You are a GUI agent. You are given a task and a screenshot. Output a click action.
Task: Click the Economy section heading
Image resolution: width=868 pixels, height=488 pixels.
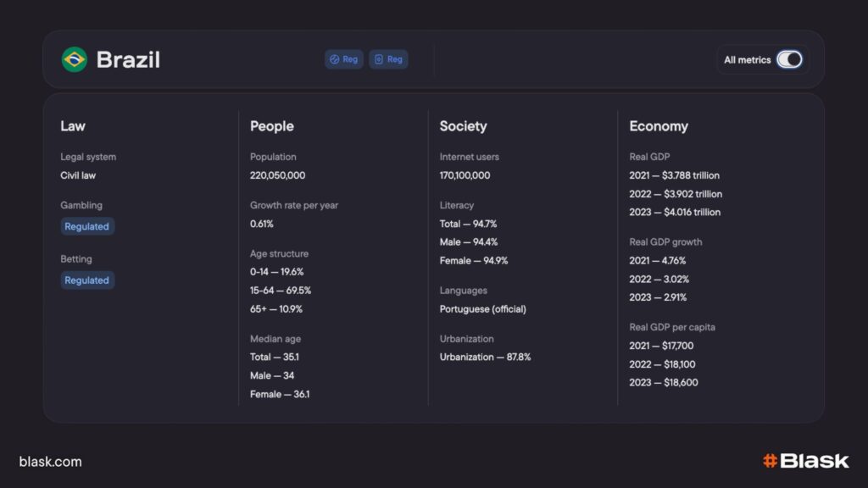(x=658, y=126)
